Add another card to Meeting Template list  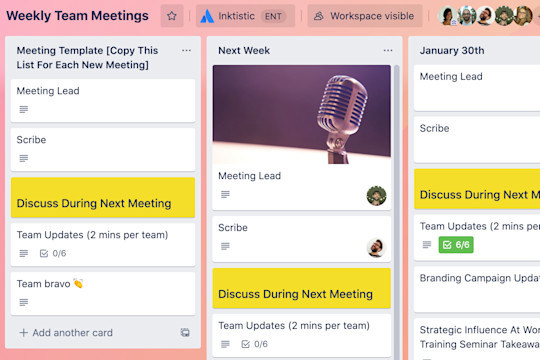pos(66,332)
